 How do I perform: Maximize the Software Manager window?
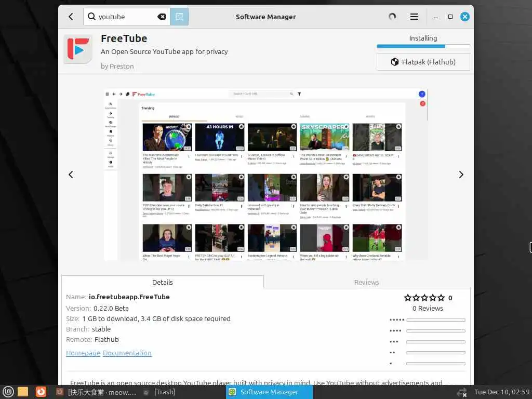coord(450,17)
